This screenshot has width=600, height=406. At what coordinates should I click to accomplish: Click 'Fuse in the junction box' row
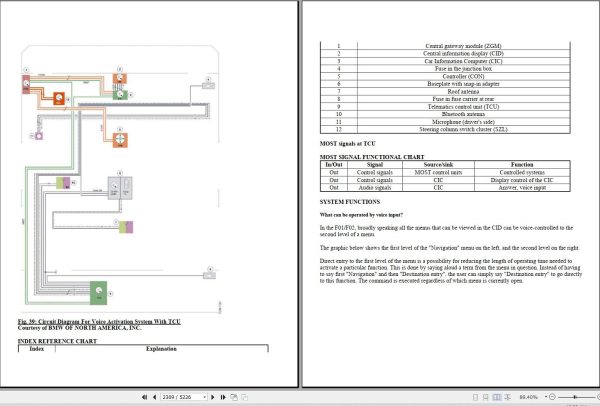(445, 69)
